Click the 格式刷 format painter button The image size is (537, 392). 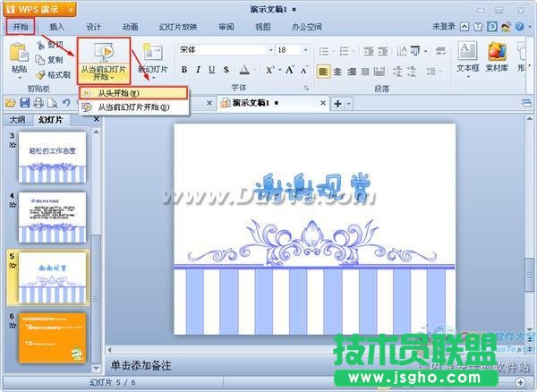point(53,74)
